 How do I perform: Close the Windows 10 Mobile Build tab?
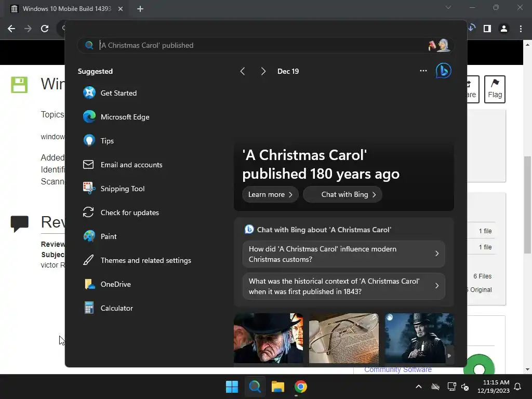click(121, 9)
